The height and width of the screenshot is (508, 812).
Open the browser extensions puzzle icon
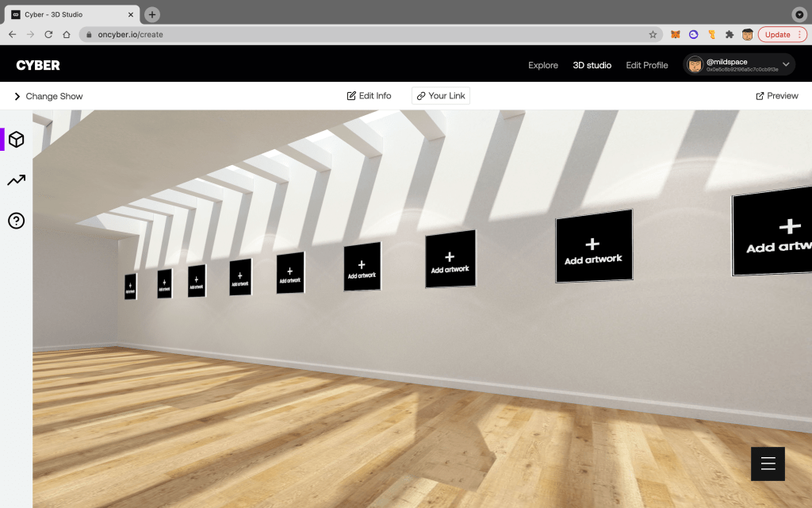730,35
